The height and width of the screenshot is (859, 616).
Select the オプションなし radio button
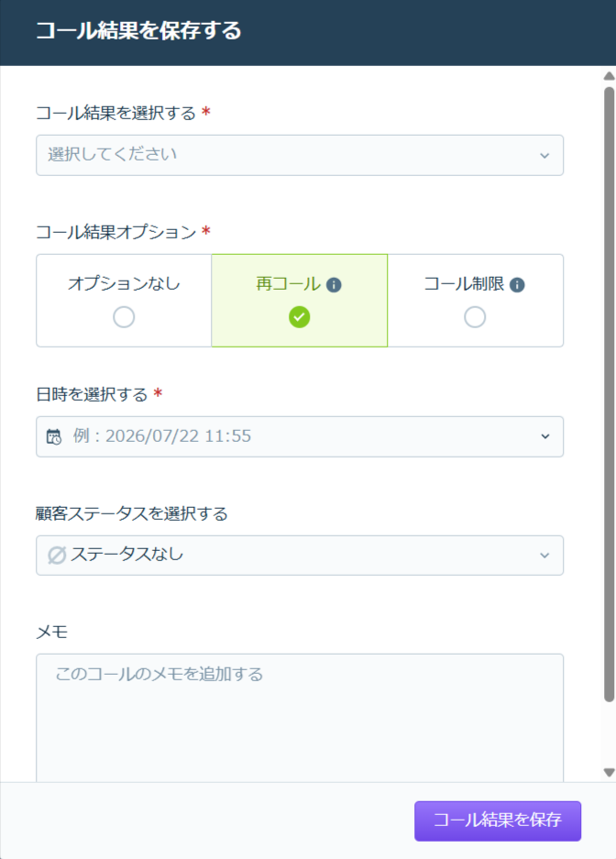pos(124,317)
